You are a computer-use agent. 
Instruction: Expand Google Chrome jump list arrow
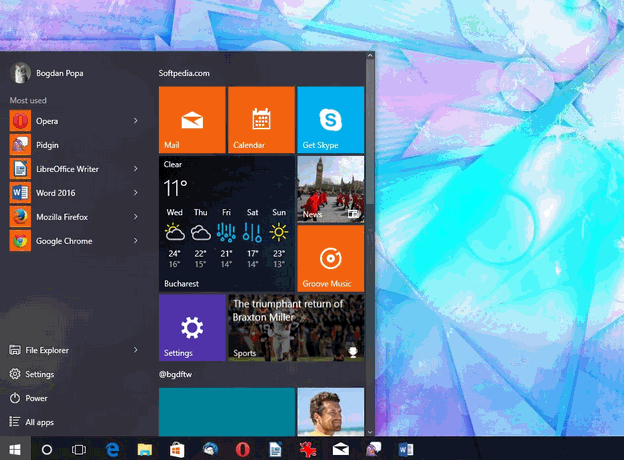[136, 241]
